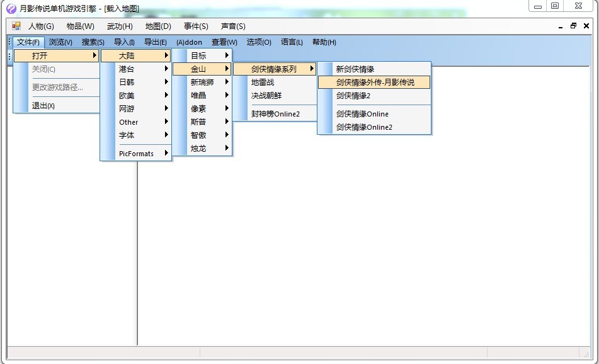Expand the 港台 submenu
Viewport: 599px width, 364px height.
click(x=135, y=69)
